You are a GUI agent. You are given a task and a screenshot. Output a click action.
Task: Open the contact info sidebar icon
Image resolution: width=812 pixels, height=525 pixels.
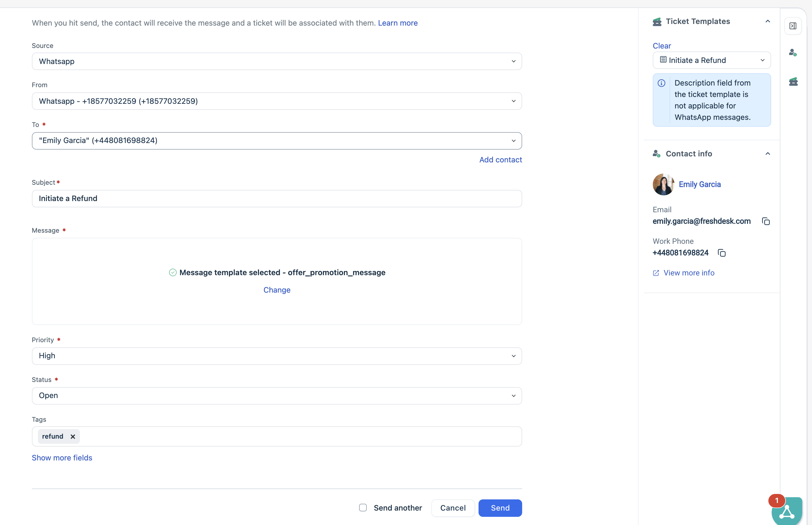[793, 53]
